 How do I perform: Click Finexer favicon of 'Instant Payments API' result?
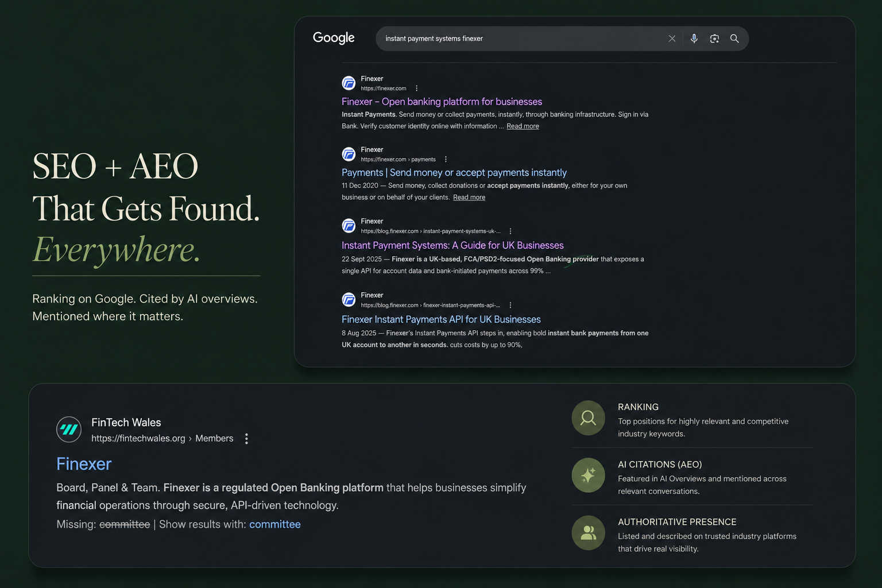click(349, 300)
